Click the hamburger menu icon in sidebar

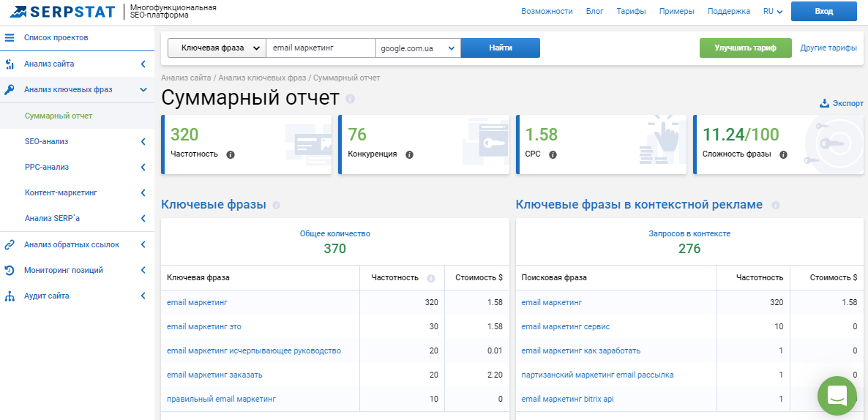point(10,37)
